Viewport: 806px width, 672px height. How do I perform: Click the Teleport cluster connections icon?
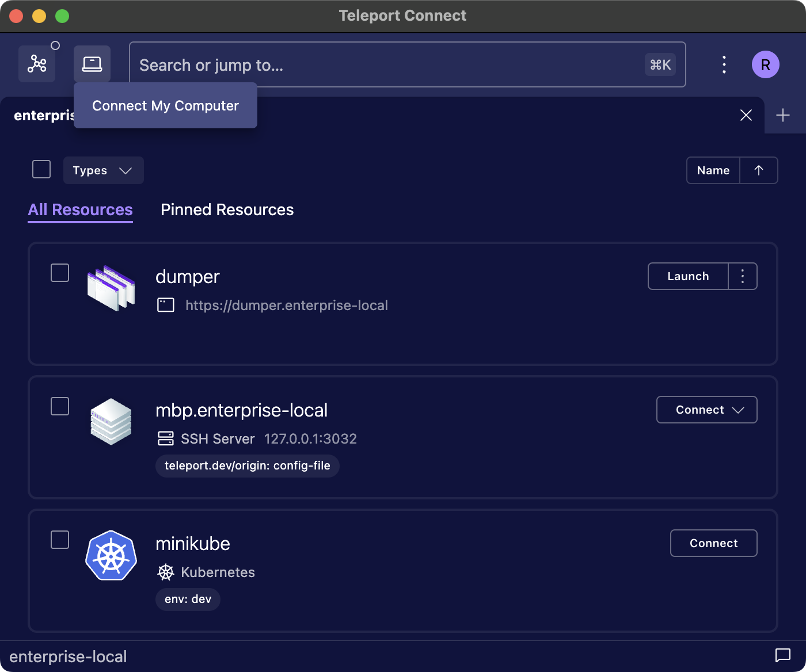pos(37,64)
